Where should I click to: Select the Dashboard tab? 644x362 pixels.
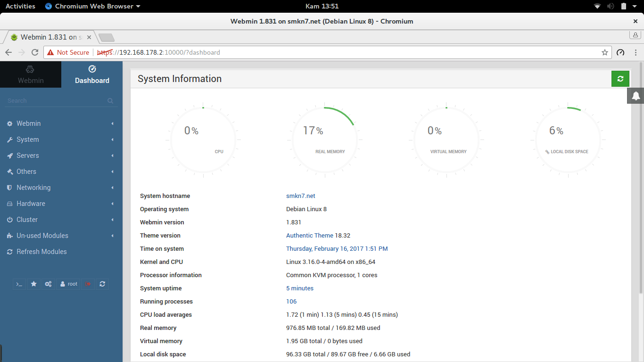[92, 74]
